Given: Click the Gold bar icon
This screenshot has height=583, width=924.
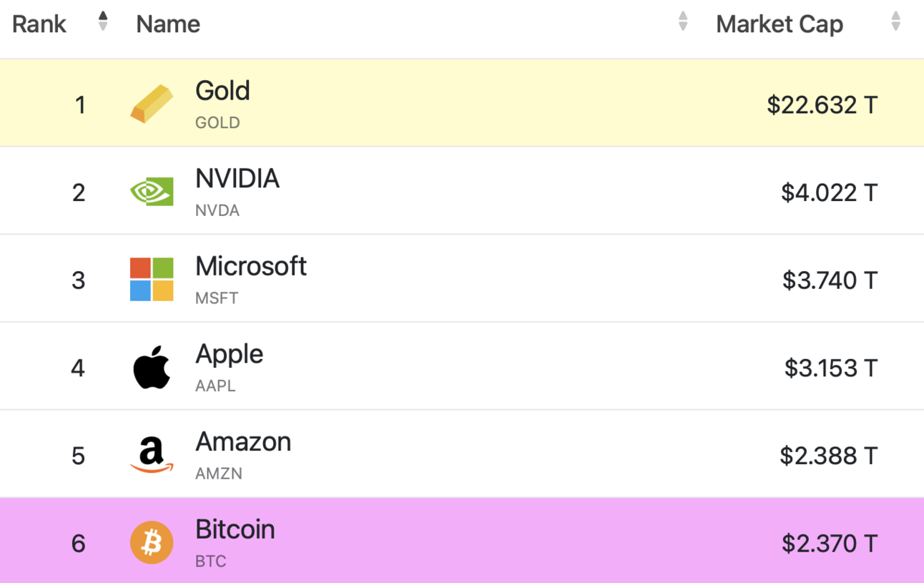Looking at the screenshot, I should click(152, 103).
